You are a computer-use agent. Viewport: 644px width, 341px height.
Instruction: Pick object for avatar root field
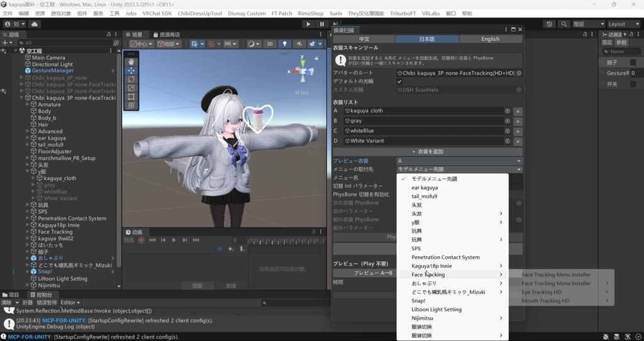[x=519, y=73]
